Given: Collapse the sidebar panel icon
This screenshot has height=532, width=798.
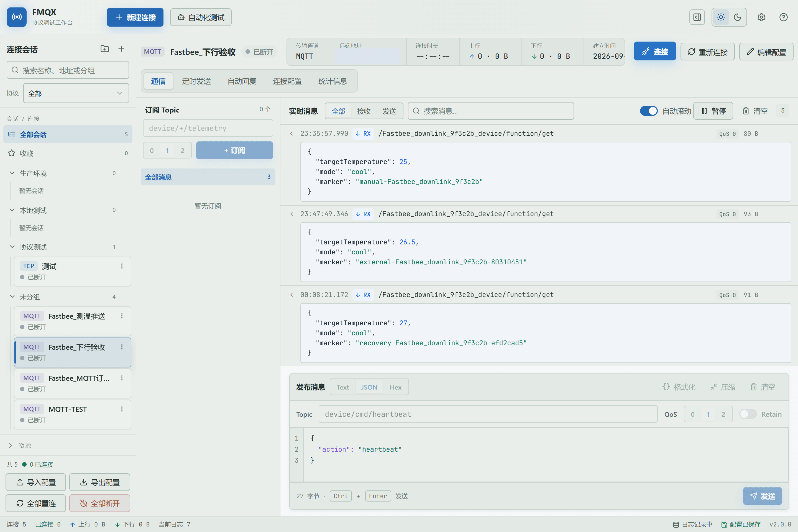Looking at the screenshot, I should tap(697, 17).
